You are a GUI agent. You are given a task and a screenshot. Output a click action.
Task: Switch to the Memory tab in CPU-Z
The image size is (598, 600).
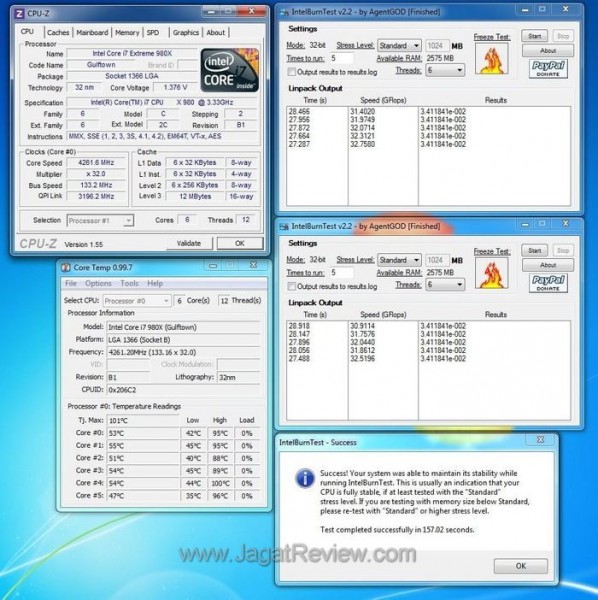127,33
